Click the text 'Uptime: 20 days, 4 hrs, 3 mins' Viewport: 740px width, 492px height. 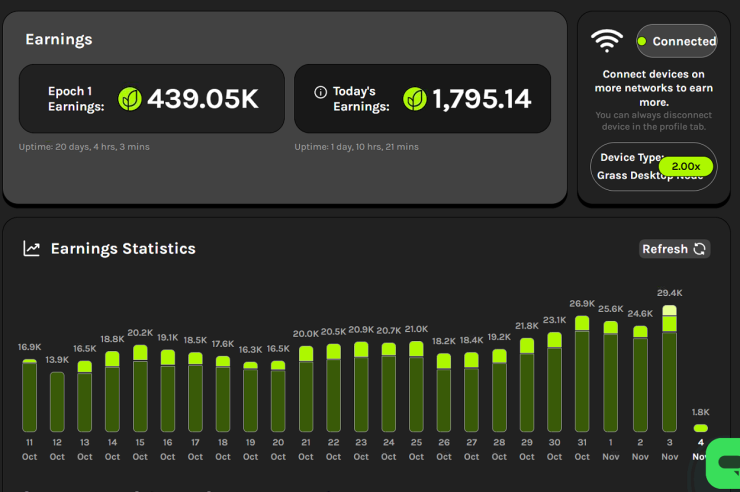[84, 147]
